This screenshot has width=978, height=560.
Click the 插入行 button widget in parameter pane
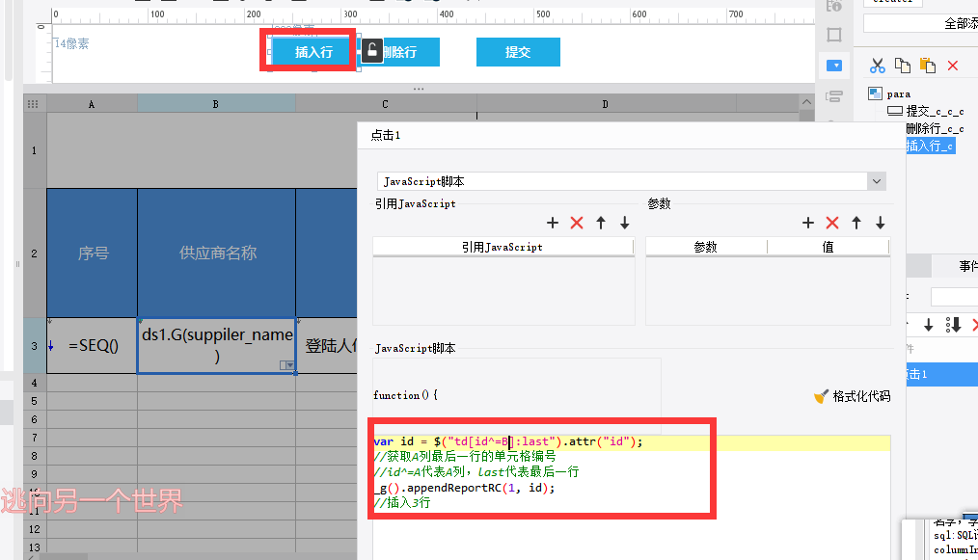point(313,52)
